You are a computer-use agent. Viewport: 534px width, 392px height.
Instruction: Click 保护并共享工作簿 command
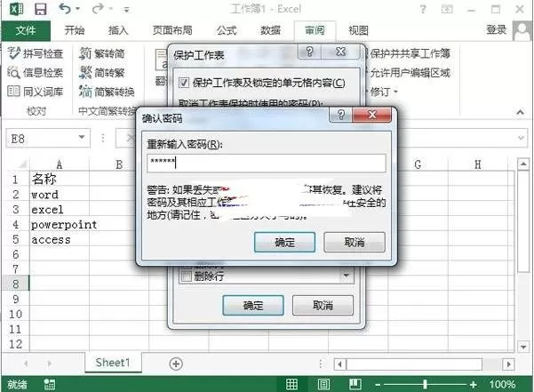pyautogui.click(x=409, y=53)
